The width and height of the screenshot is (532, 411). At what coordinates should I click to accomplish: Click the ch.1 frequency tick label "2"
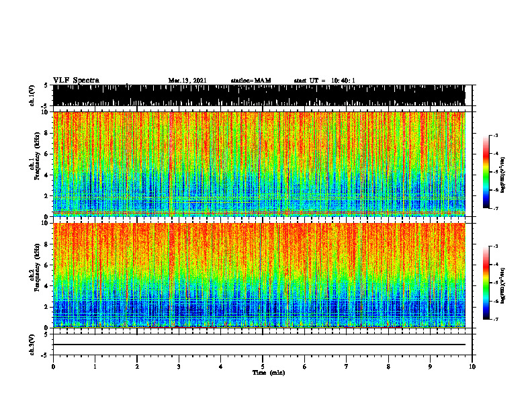[47, 196]
